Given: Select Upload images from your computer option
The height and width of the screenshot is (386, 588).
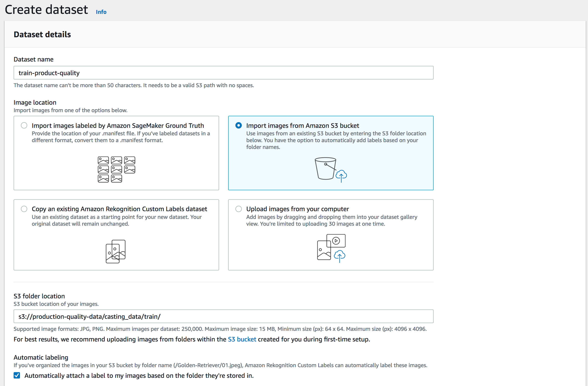Looking at the screenshot, I should (238, 209).
